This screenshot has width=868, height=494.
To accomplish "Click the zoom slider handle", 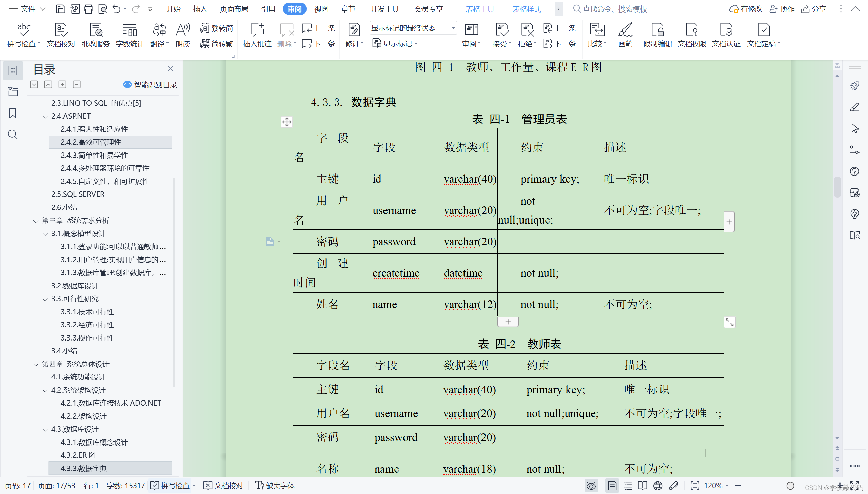I will 790,486.
